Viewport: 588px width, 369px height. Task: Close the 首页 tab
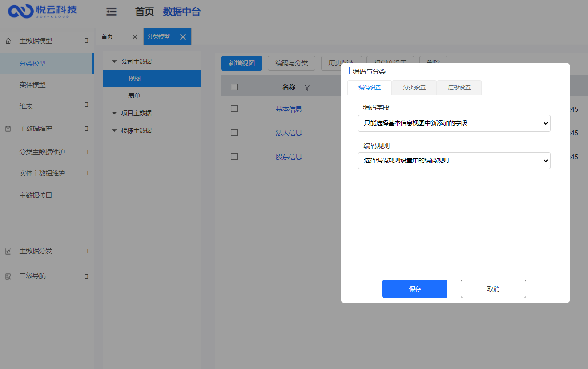135,37
